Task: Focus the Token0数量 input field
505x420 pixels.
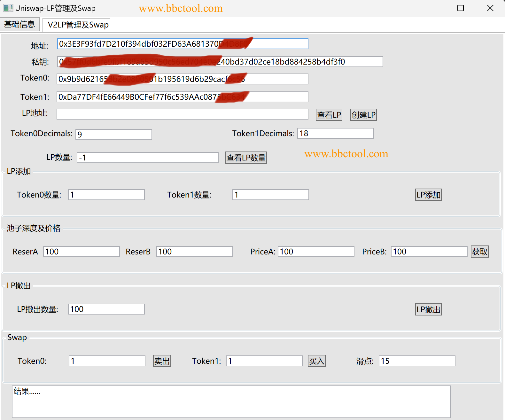Action: coord(106,195)
